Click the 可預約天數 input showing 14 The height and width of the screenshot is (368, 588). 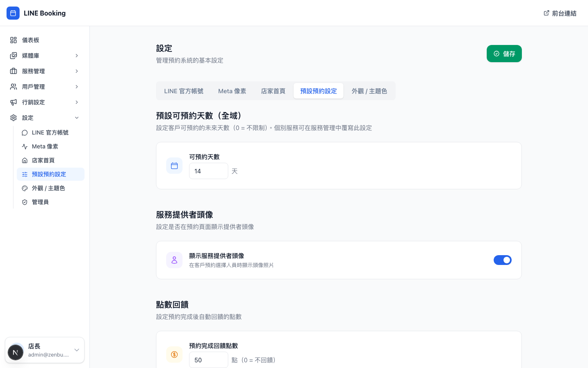coord(209,171)
